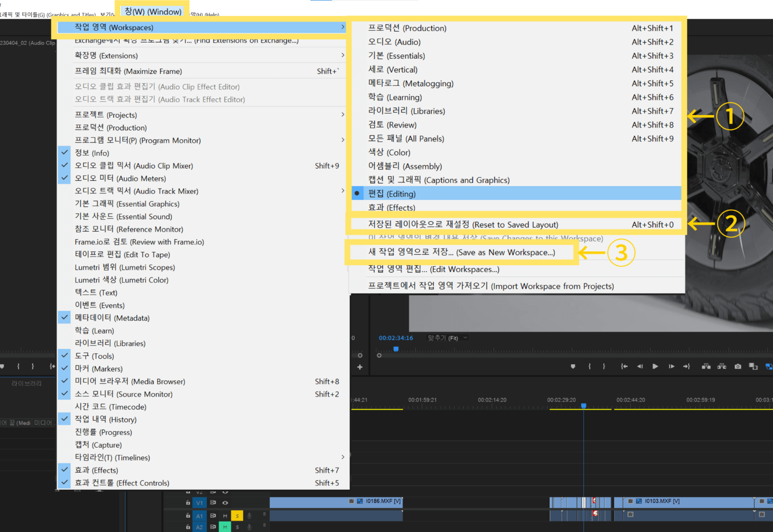Click the Export Frame camera icon

(x=738, y=366)
